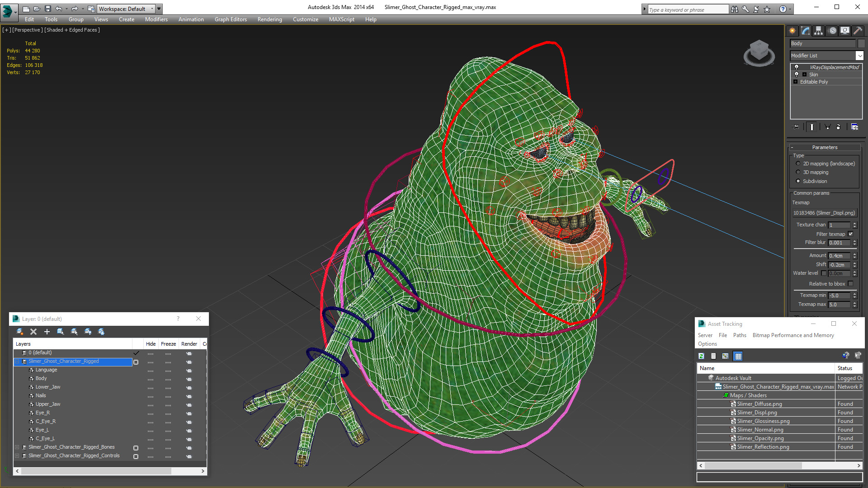Open the Graph Editors menu

(x=231, y=19)
